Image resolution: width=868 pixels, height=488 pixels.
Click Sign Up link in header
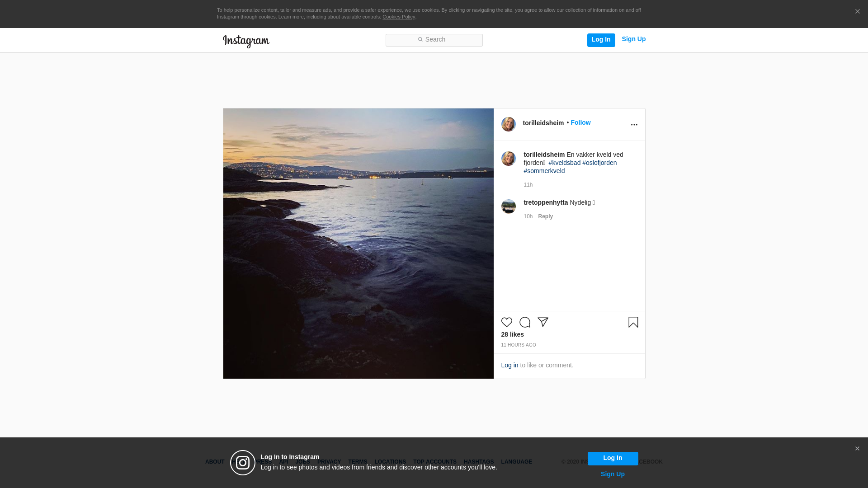point(633,39)
